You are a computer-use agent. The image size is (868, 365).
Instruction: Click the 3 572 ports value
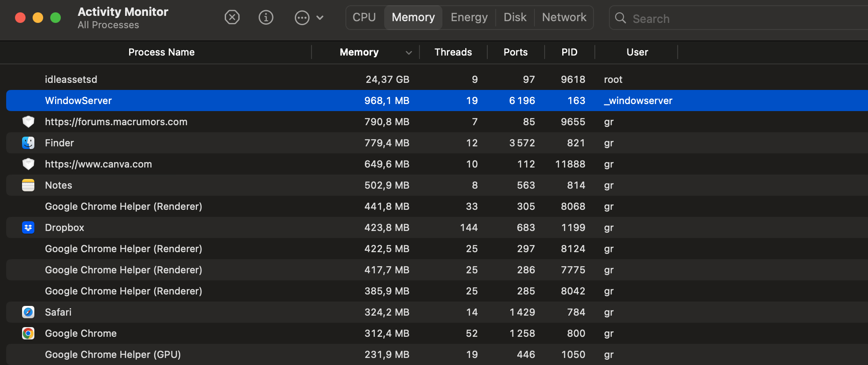pos(522,143)
